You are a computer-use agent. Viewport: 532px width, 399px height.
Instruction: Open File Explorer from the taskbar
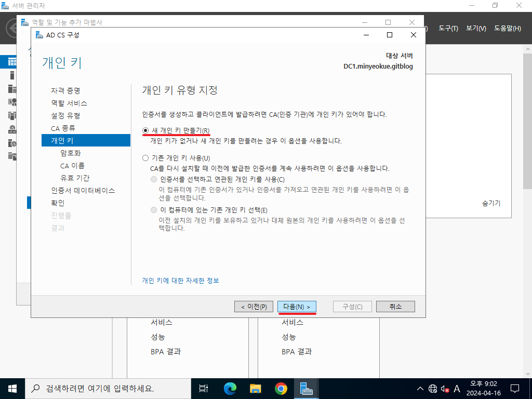click(x=255, y=389)
